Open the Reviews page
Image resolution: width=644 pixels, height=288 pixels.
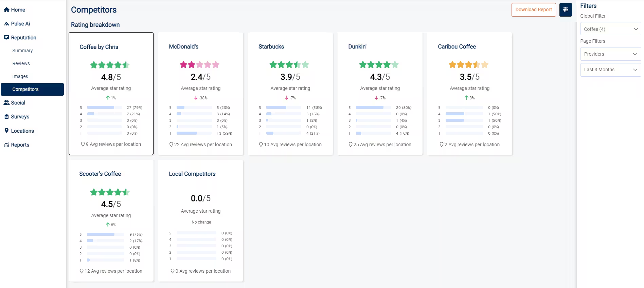click(21, 63)
